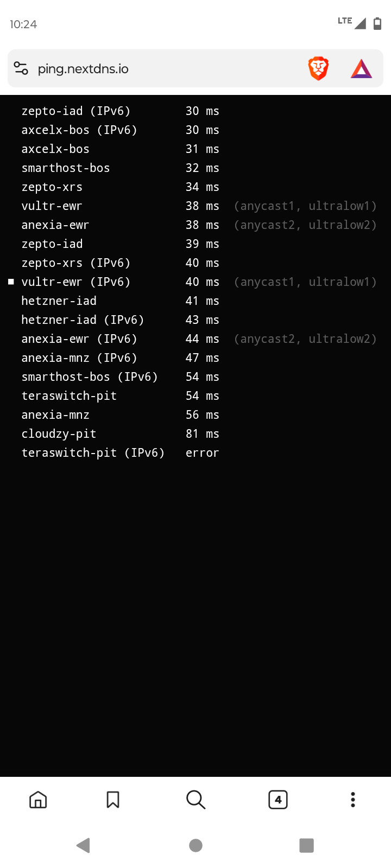This screenshot has width=391, height=868.
Task: Tap the battery icon in status bar
Action: click(377, 23)
